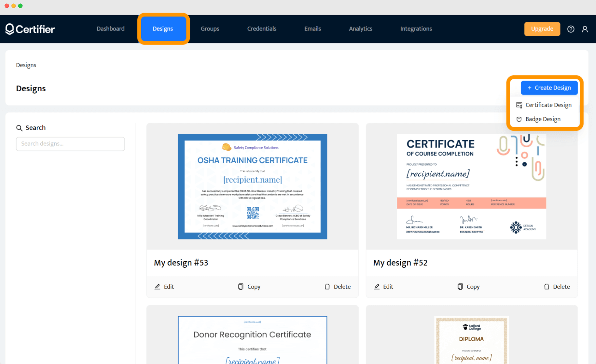Screen dimensions: 596x364
Task: Click the My design #53 title
Action: pos(181,263)
